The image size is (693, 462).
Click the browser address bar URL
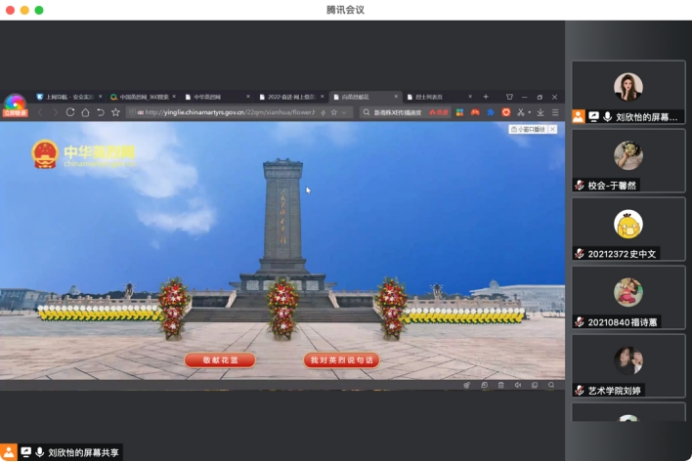pos(230,112)
